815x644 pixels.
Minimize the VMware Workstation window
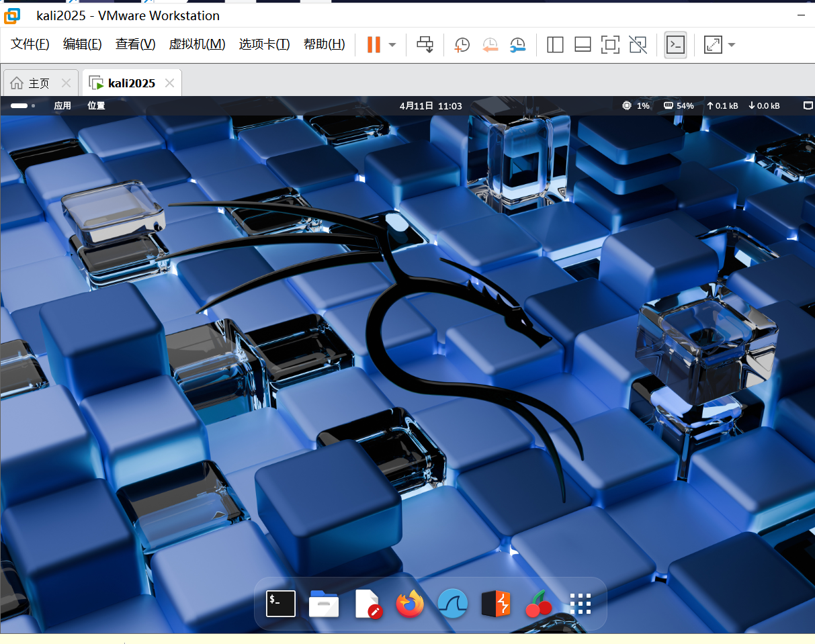(802, 15)
